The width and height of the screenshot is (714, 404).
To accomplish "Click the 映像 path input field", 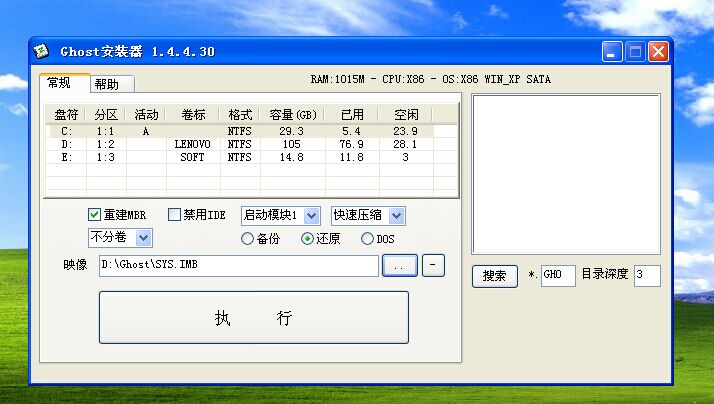I will coord(238,266).
